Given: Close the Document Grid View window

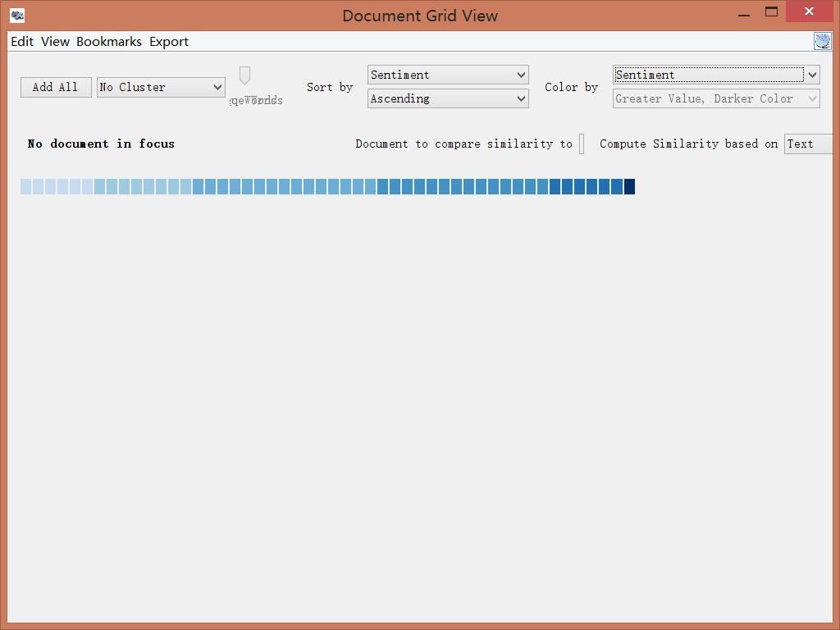Looking at the screenshot, I should [810, 12].
